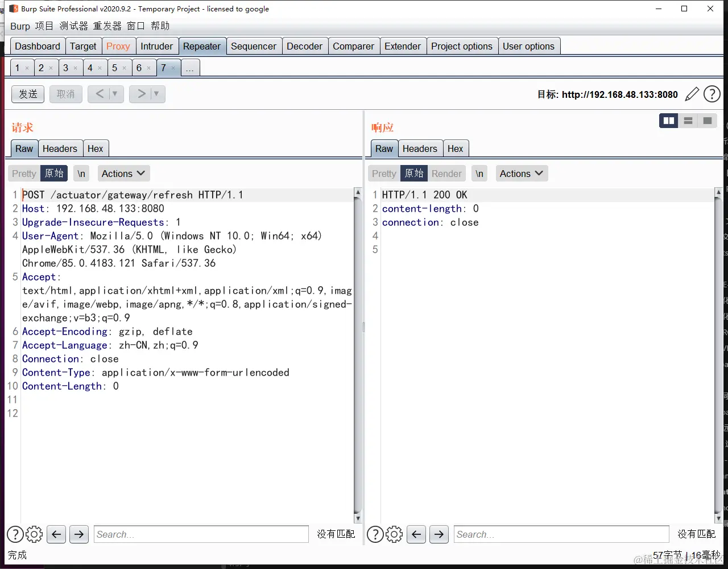Go to previous match in request search
This screenshot has height=569, width=728.
coord(56,534)
